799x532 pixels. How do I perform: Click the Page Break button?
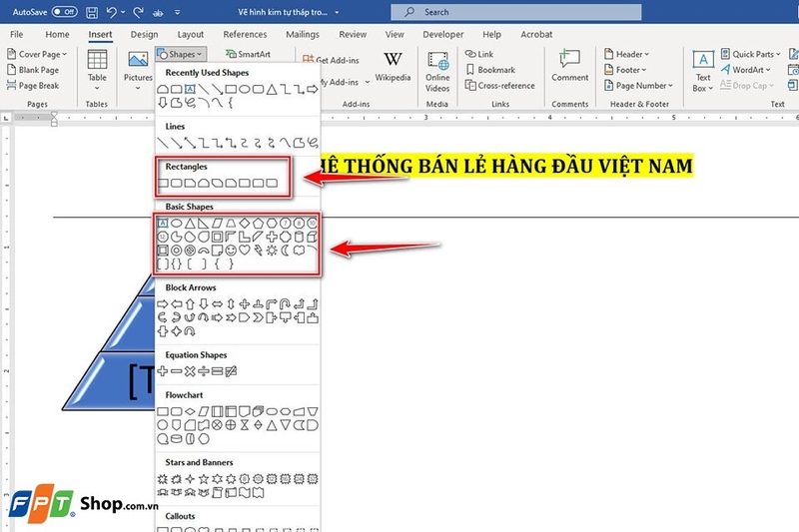point(33,86)
